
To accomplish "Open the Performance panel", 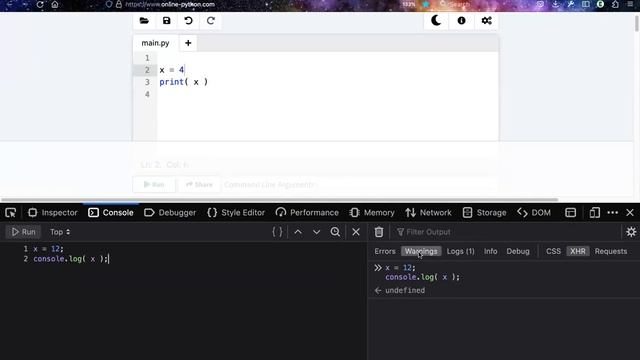I will tap(307, 213).
